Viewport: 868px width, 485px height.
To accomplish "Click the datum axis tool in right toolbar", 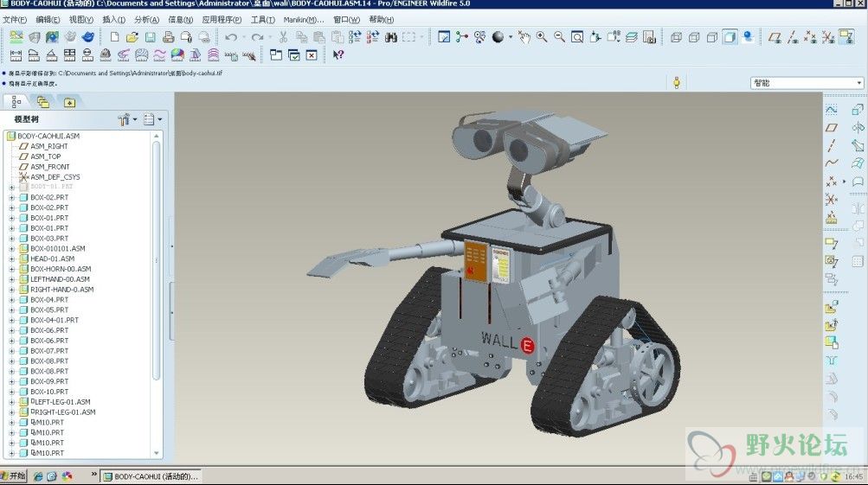I will [832, 146].
